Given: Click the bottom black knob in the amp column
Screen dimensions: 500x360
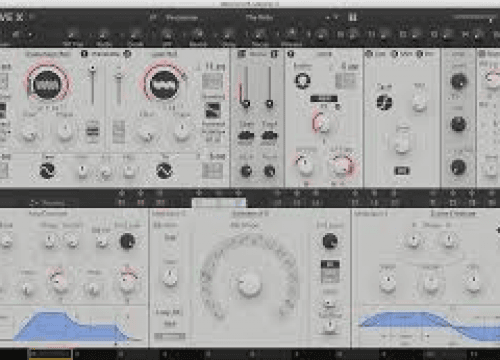Looking at the screenshot, I should pyautogui.click(x=459, y=167).
